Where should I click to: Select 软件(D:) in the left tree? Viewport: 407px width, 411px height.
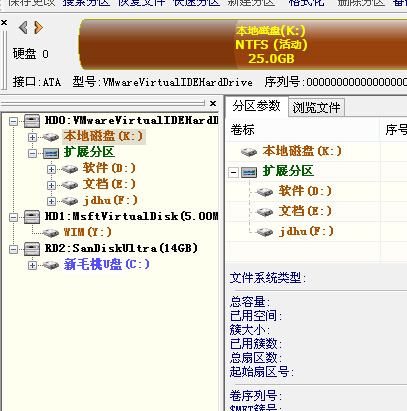[109, 168]
